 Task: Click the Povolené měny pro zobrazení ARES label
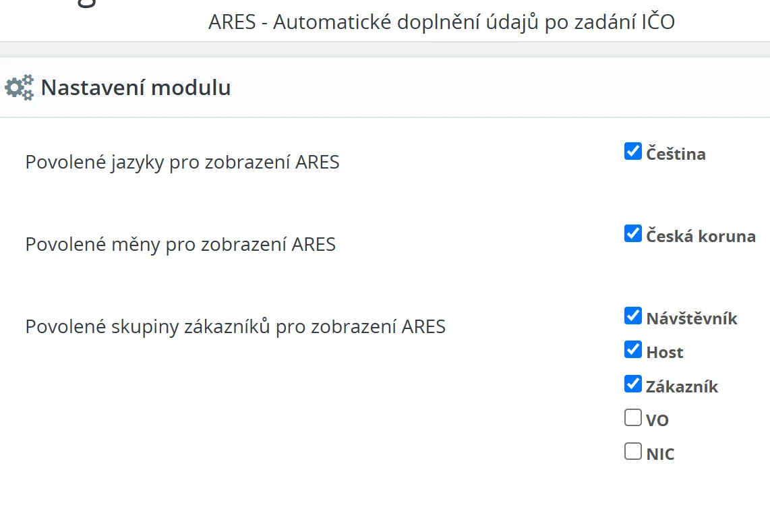point(180,244)
